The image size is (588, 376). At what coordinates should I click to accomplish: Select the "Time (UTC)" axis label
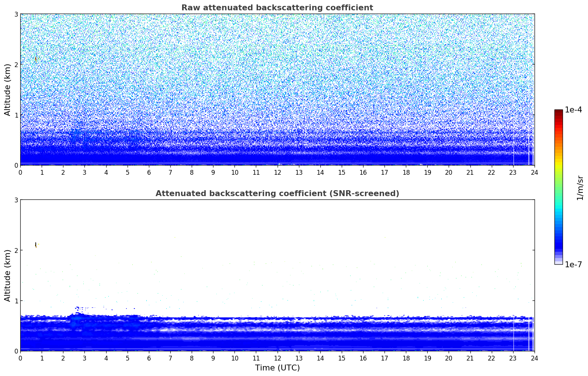coord(277,368)
